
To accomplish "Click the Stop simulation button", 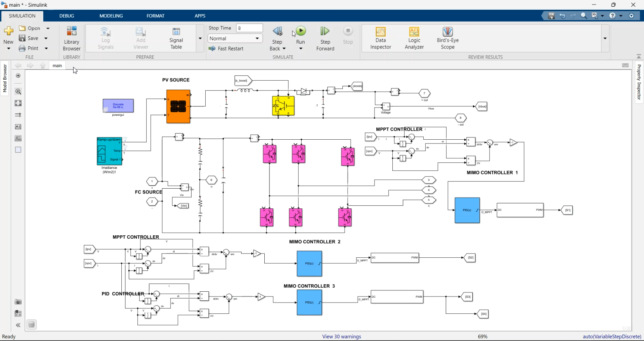I will pos(348,35).
